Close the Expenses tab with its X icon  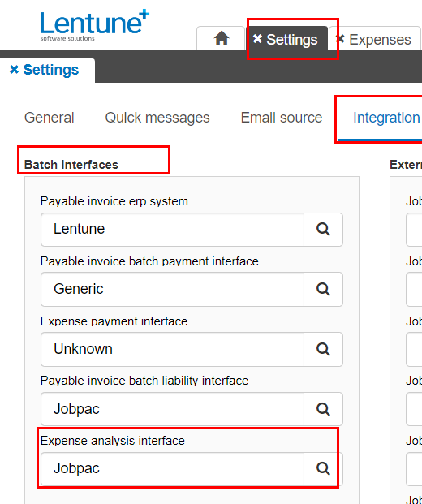(x=340, y=39)
